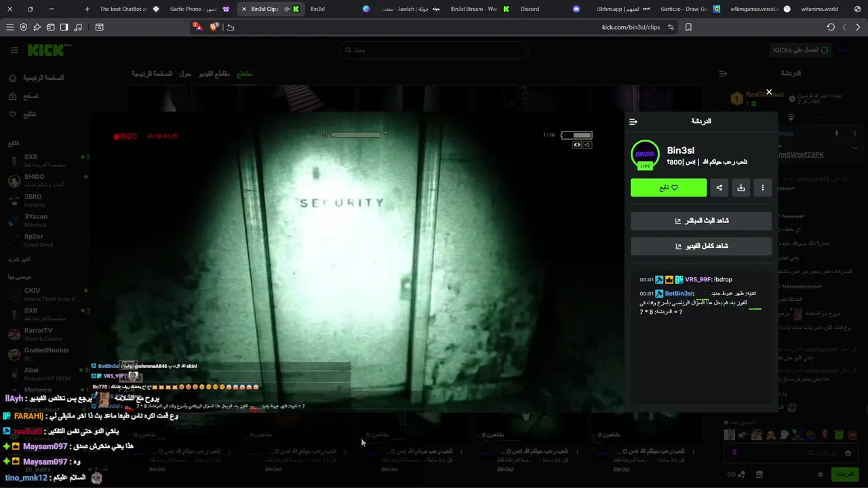Click the get KICKs button

[x=801, y=50]
